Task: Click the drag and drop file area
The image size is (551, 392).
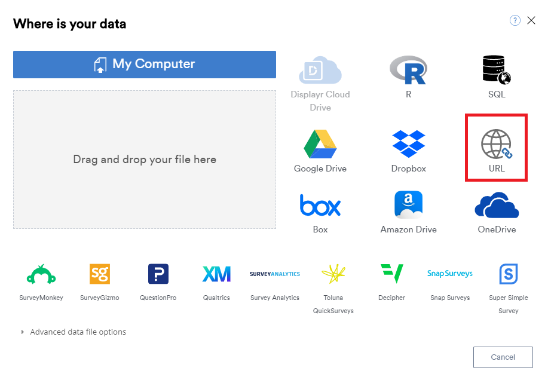Action: [x=145, y=160]
